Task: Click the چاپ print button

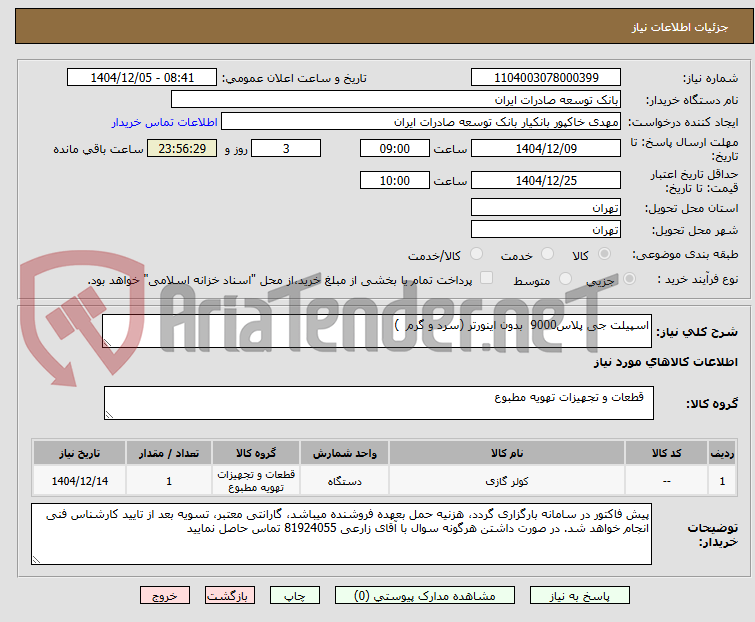Action: (295, 596)
